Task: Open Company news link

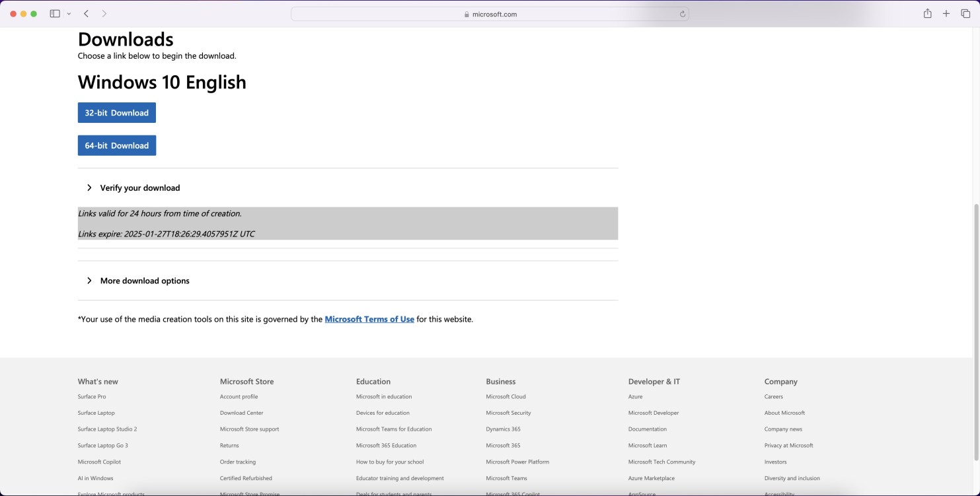Action: (784, 429)
